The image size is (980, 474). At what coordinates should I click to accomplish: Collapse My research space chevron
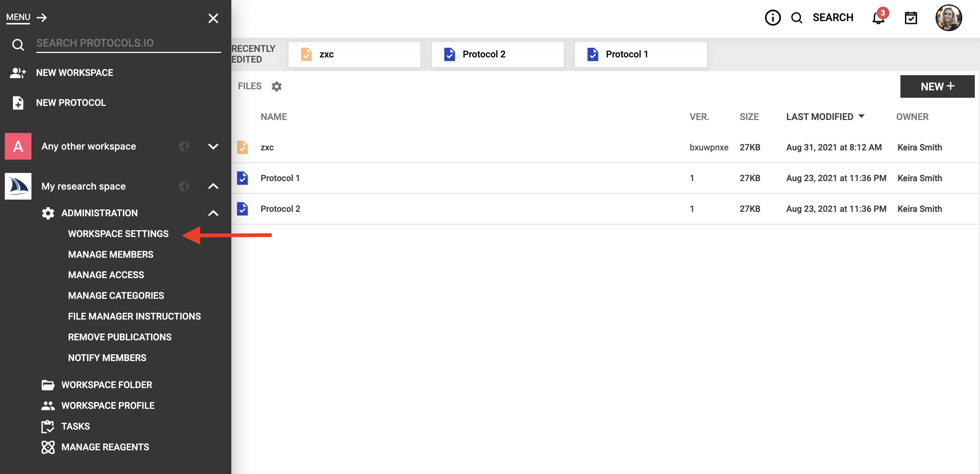[213, 186]
